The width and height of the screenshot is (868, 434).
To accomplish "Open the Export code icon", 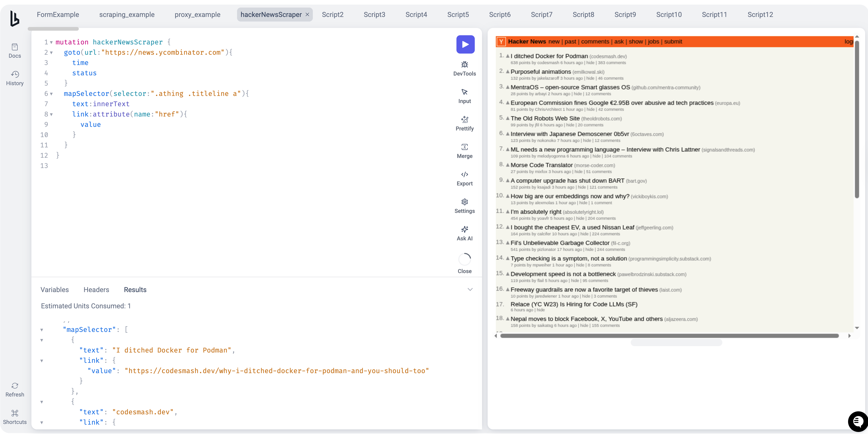I will pyautogui.click(x=464, y=174).
